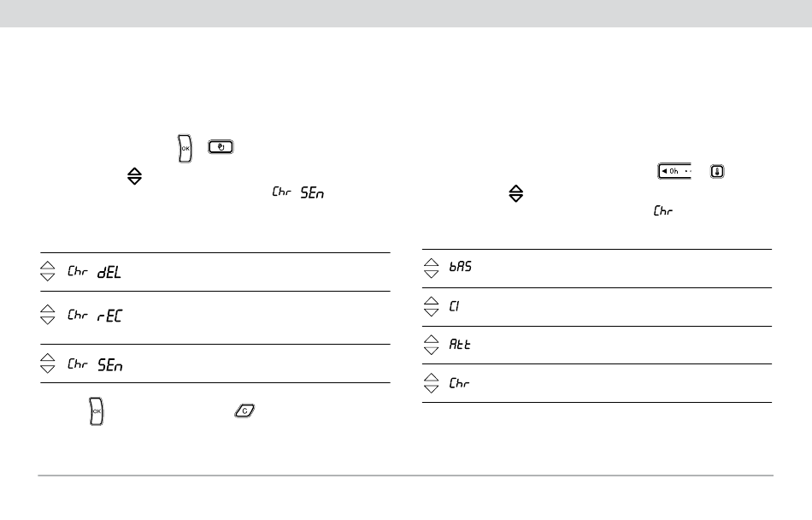The height and width of the screenshot is (520, 812).
Task: Click the up/down arrows beside 'Chr dEL'
Action: (49, 272)
